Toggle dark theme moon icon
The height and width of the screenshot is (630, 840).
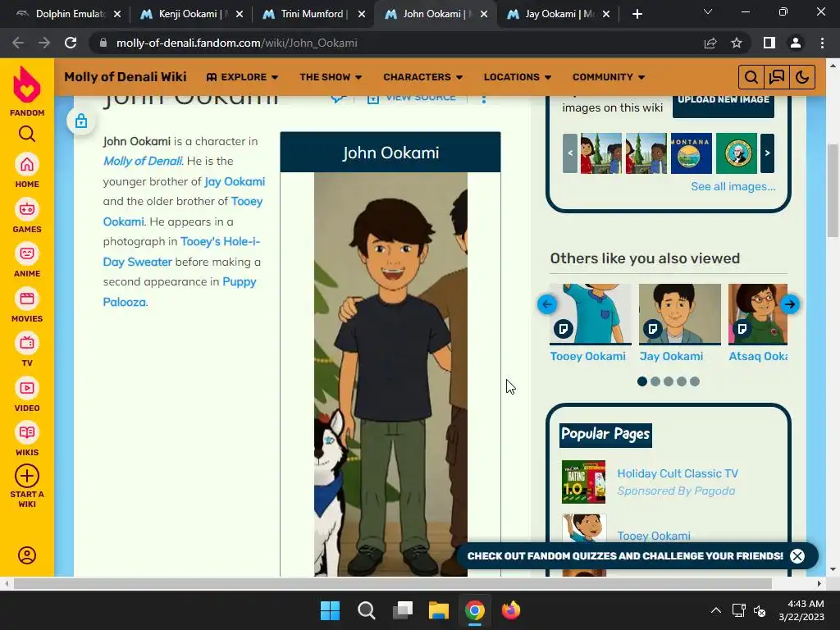(802, 77)
